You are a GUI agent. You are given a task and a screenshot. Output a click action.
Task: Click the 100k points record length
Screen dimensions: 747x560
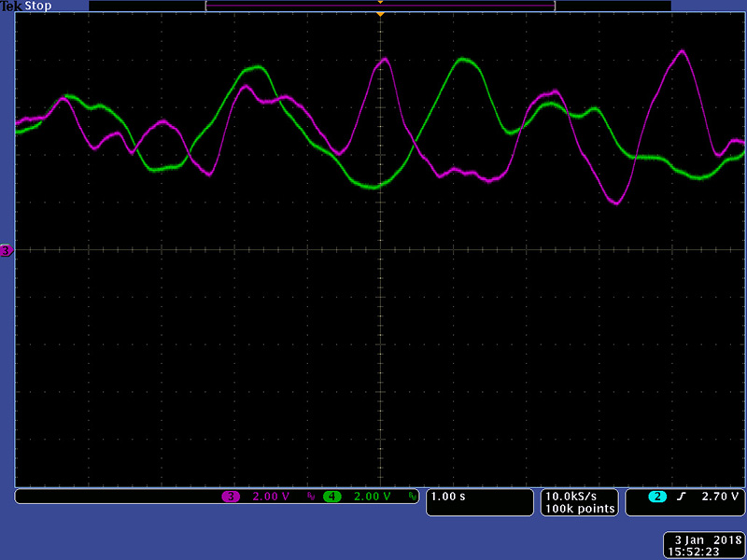click(580, 509)
